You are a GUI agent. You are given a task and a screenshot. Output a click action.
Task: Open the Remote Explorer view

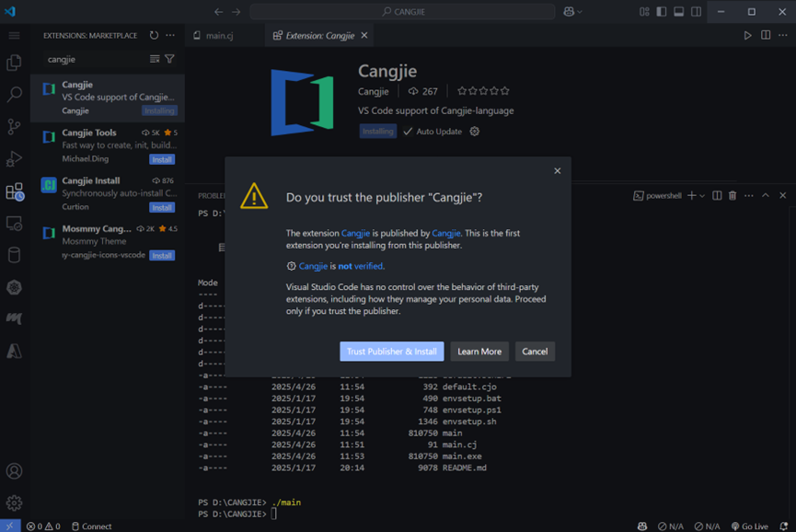pyautogui.click(x=14, y=224)
